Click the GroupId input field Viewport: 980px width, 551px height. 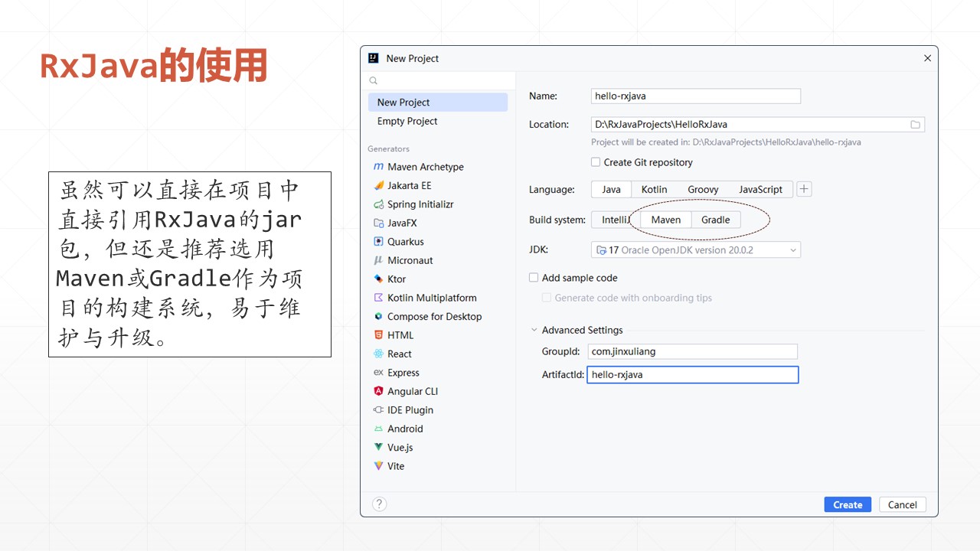[693, 351]
